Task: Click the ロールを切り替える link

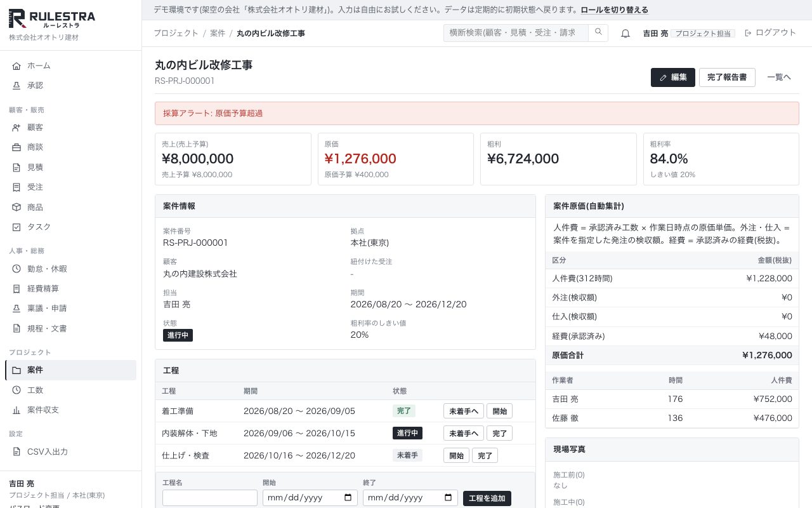Action: pyautogui.click(x=614, y=10)
